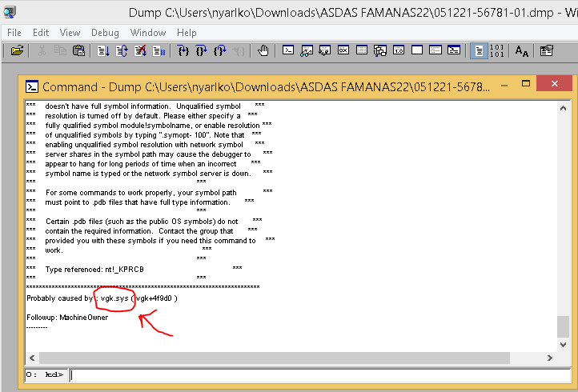The image size is (578, 392).
Task: Click the Command window's title icon
Action: 32,87
